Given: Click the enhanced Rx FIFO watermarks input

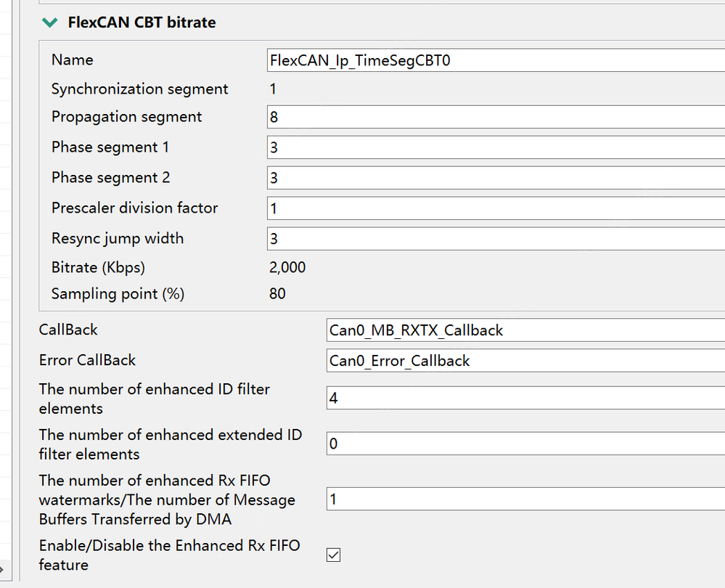Looking at the screenshot, I should point(472,499).
